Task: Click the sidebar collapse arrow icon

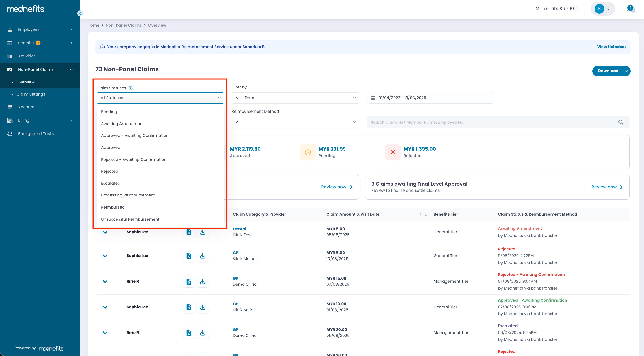Action: (x=80, y=13)
